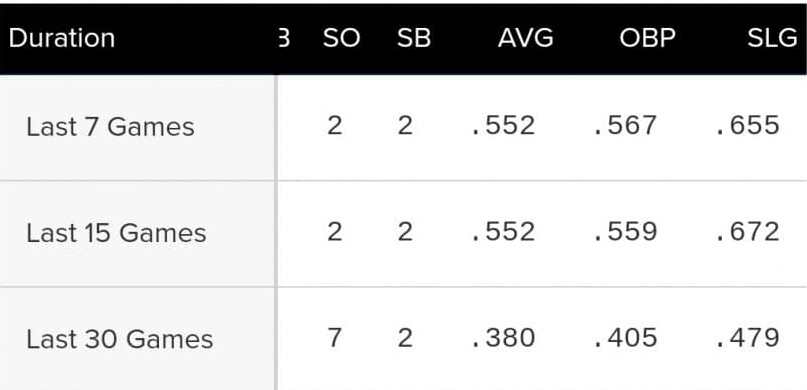Viewport: 807px width, 390px height.
Task: Sort by the AVG column header
Action: click(x=525, y=39)
